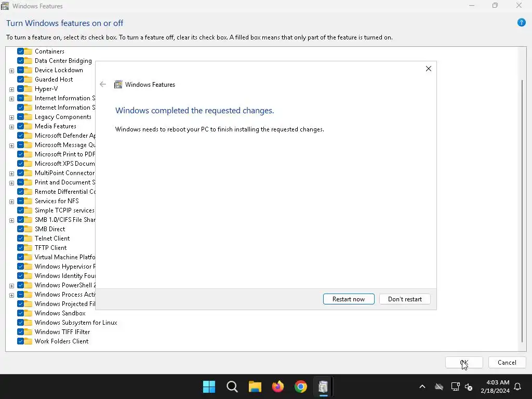Click the feature list vertical scrollbar
This screenshot has width=532, height=399.
522,211
